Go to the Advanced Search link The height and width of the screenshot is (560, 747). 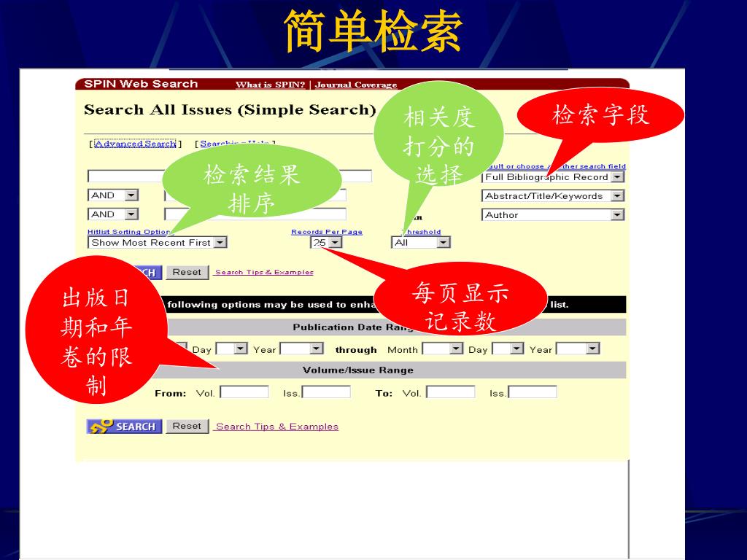click(135, 144)
